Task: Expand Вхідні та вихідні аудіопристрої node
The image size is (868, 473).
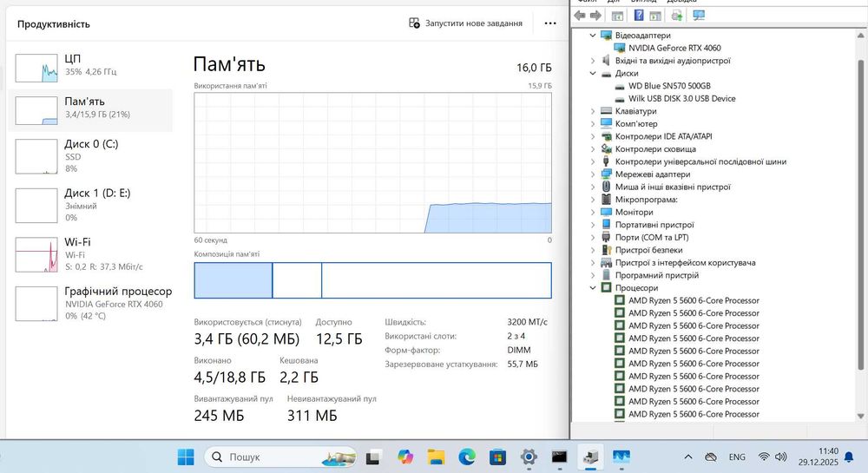Action: pyautogui.click(x=593, y=61)
